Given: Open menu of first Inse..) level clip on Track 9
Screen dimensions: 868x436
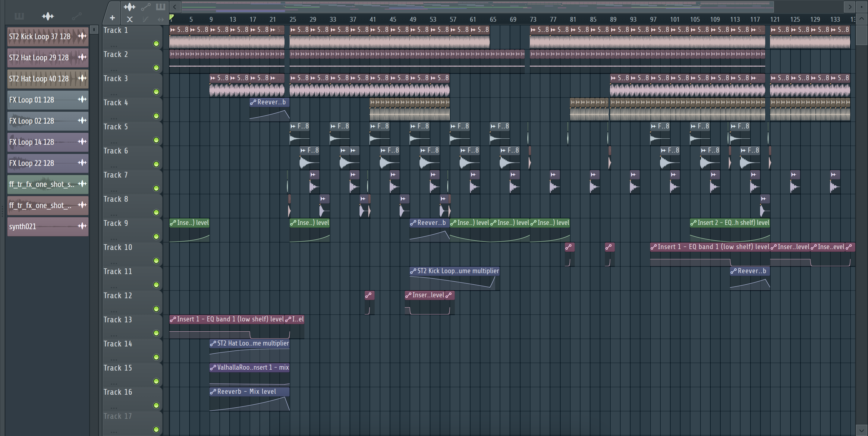Looking at the screenshot, I should [x=173, y=223].
